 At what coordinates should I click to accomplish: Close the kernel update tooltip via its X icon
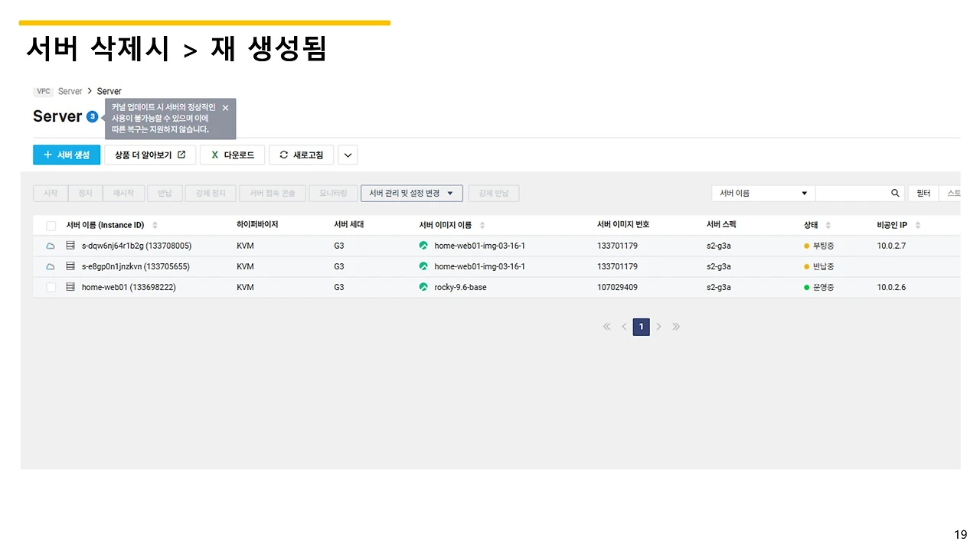224,107
